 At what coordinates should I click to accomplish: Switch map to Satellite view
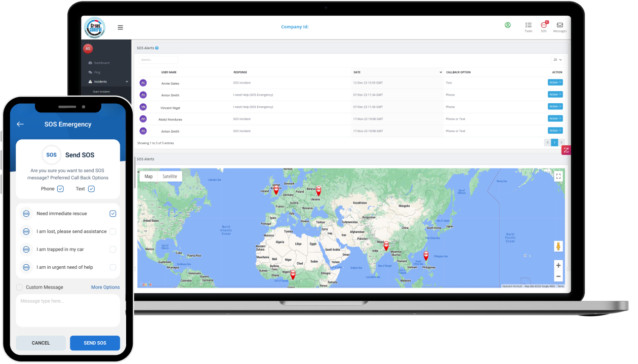click(170, 176)
